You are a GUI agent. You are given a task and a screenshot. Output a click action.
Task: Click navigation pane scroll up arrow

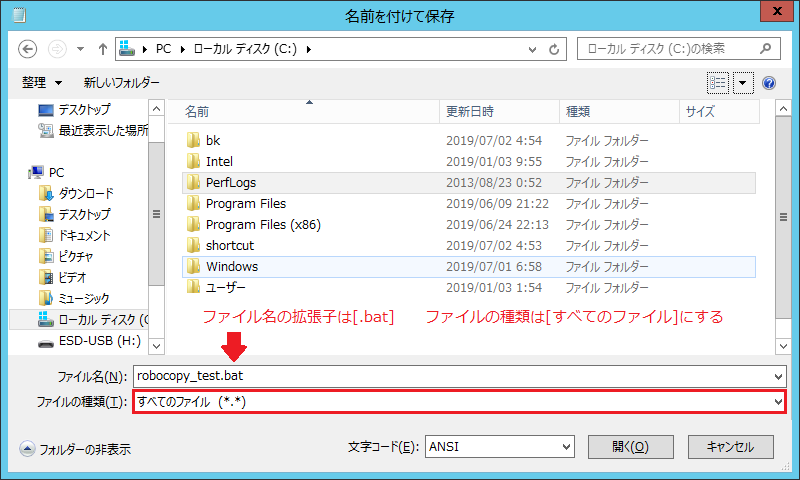point(157,109)
